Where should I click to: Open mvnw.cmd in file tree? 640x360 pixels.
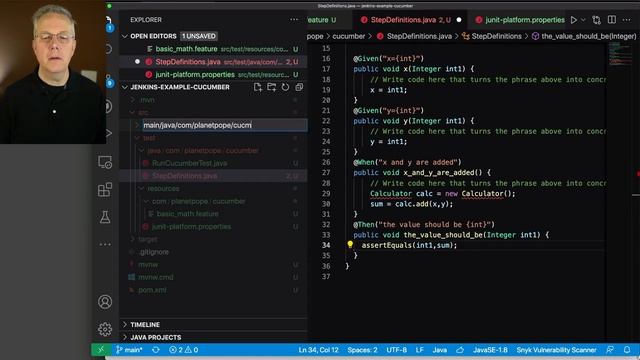click(213, 277)
